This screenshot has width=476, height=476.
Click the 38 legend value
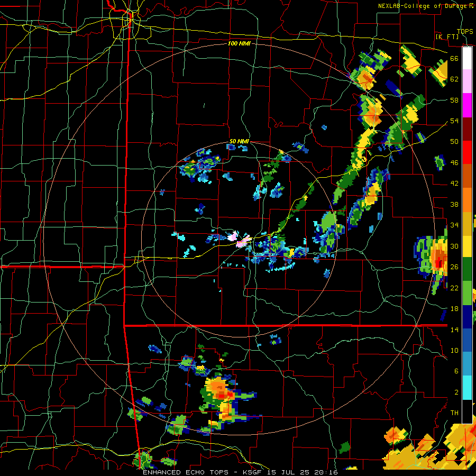pos(454,204)
